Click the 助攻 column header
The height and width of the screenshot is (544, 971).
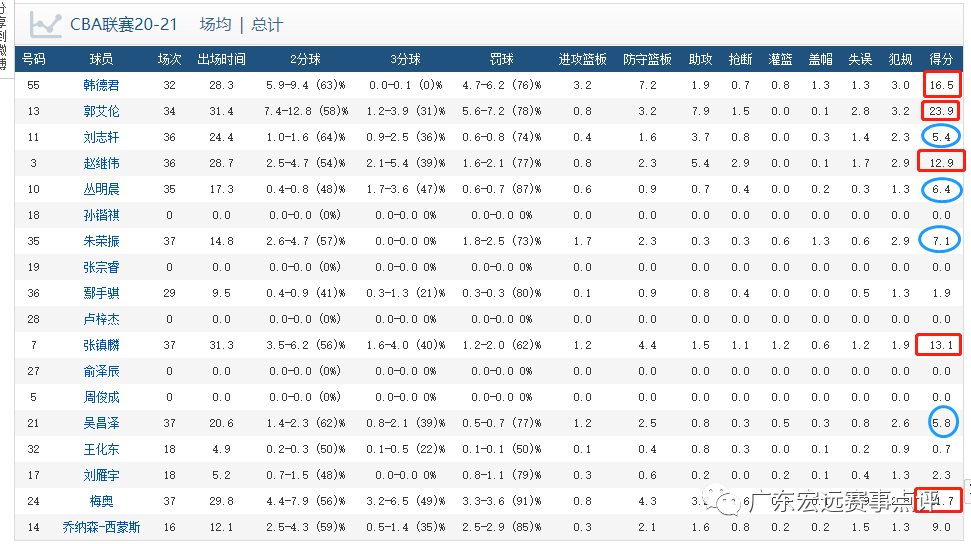coord(700,59)
